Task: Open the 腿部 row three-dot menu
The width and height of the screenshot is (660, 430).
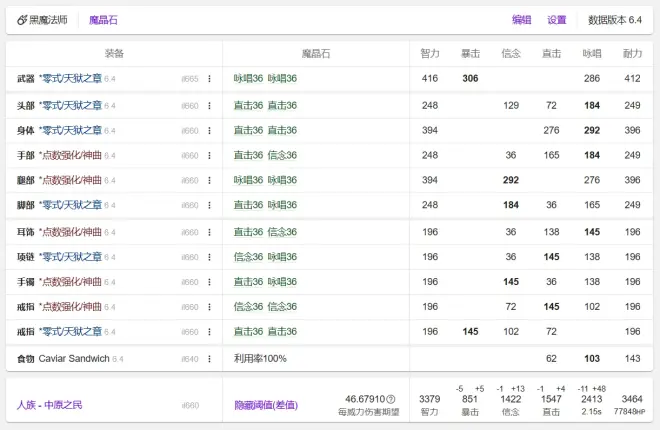Action: click(x=209, y=180)
